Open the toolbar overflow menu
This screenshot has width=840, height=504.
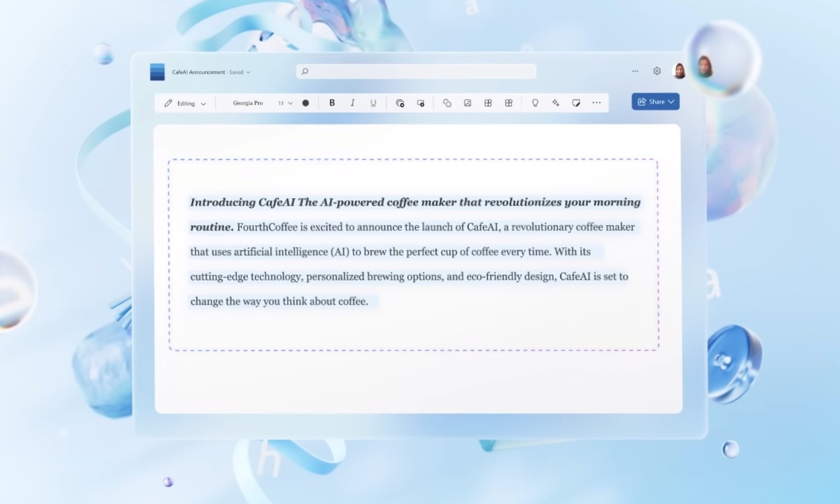tap(597, 103)
